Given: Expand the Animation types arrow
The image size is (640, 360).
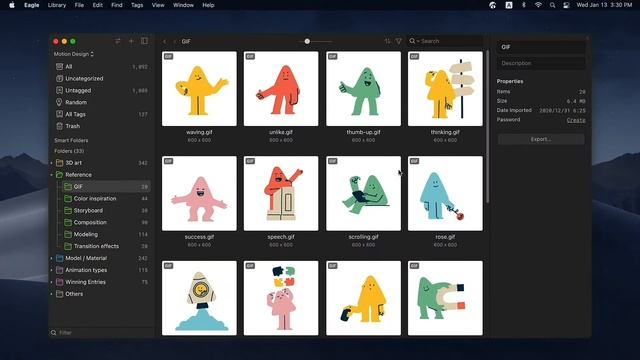Looking at the screenshot, I should (x=51, y=270).
